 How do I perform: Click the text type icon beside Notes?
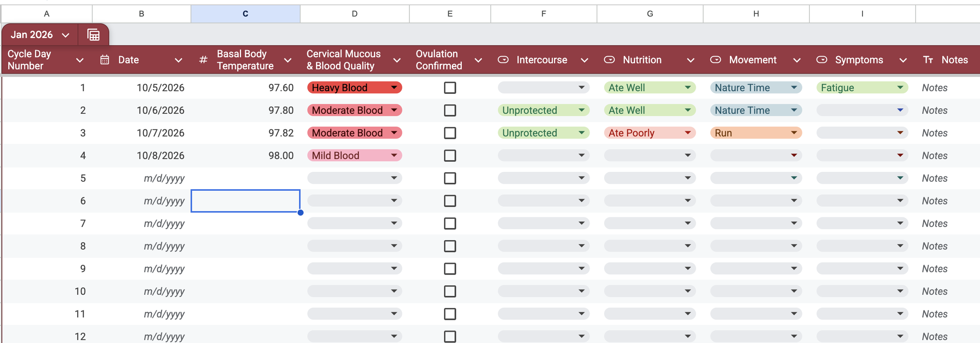(x=928, y=60)
